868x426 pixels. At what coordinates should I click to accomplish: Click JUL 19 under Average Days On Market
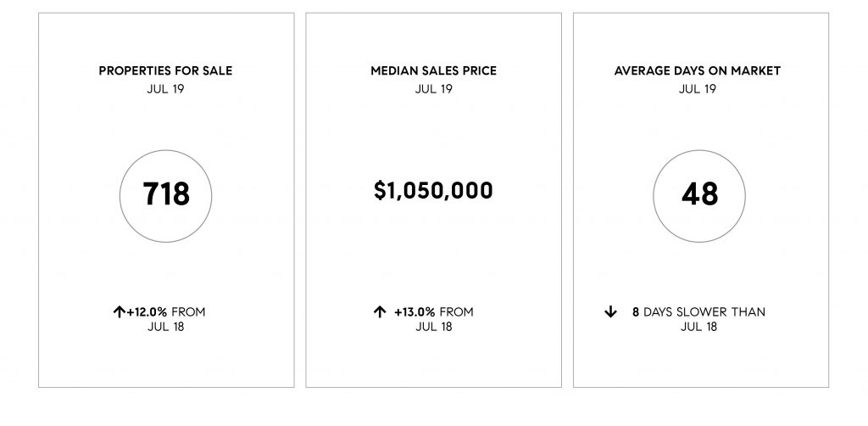tap(698, 88)
